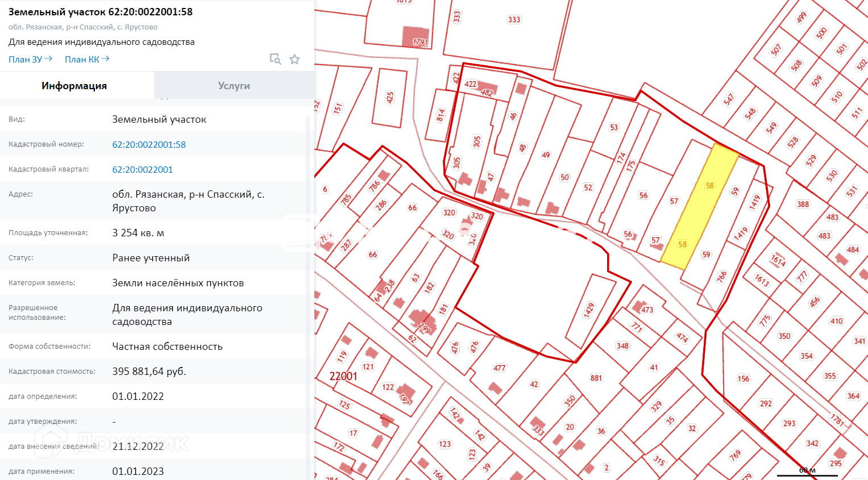This screenshot has width=868, height=480.
Task: Add parcel to favorites with star icon
Action: 294,59
